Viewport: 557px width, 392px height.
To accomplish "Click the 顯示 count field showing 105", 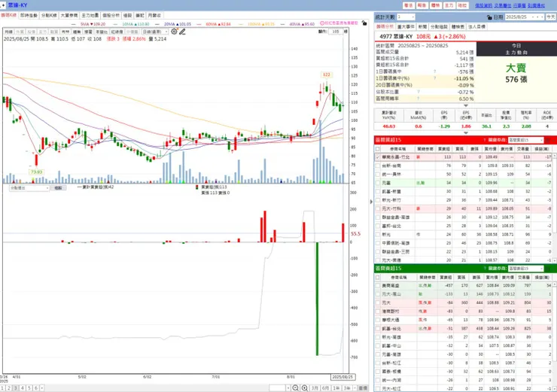I will pos(336,32).
